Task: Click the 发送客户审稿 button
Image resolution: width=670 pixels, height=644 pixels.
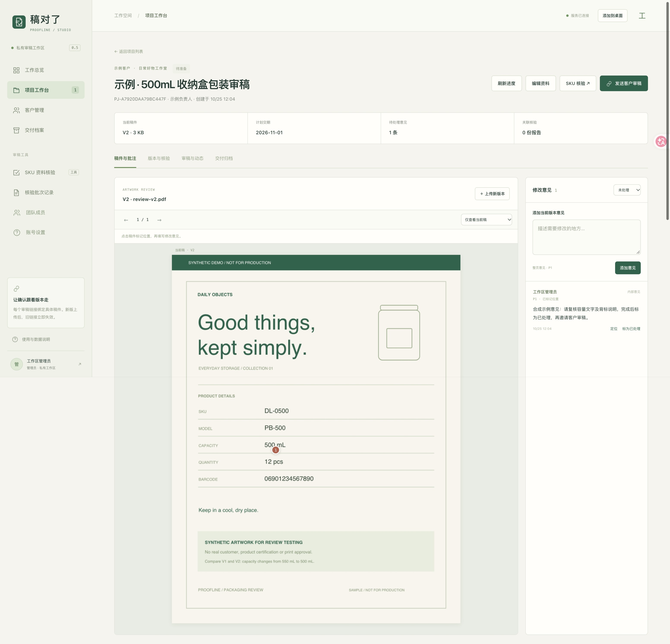Action: (x=624, y=83)
